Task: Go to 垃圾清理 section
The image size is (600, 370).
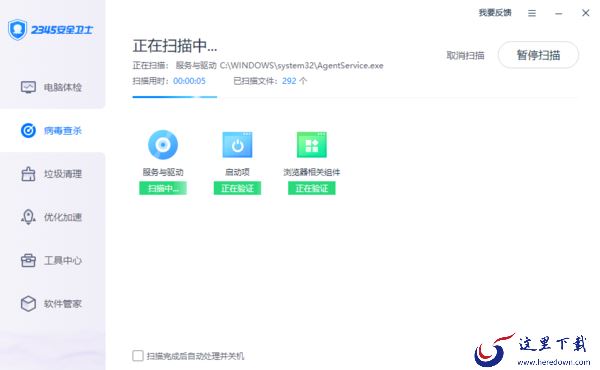Action: click(51, 174)
